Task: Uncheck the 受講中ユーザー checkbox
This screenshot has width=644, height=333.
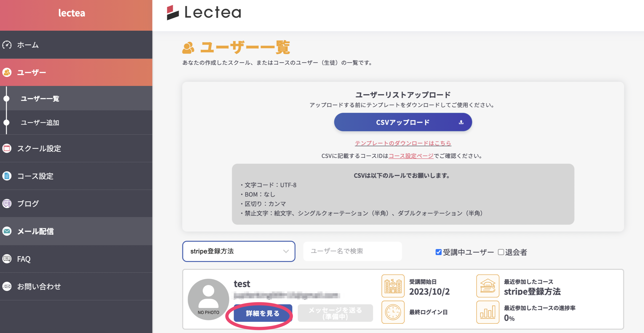Action: 438,252
